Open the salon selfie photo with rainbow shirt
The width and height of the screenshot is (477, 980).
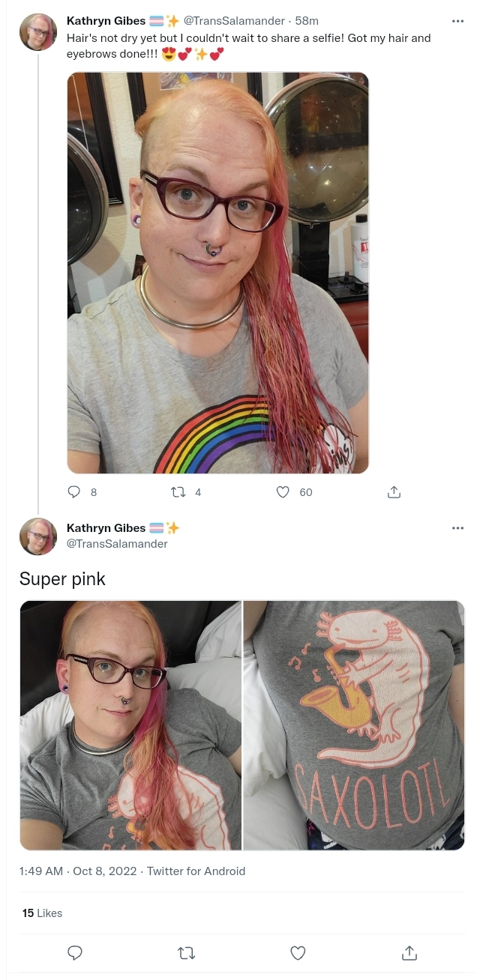coord(218,273)
